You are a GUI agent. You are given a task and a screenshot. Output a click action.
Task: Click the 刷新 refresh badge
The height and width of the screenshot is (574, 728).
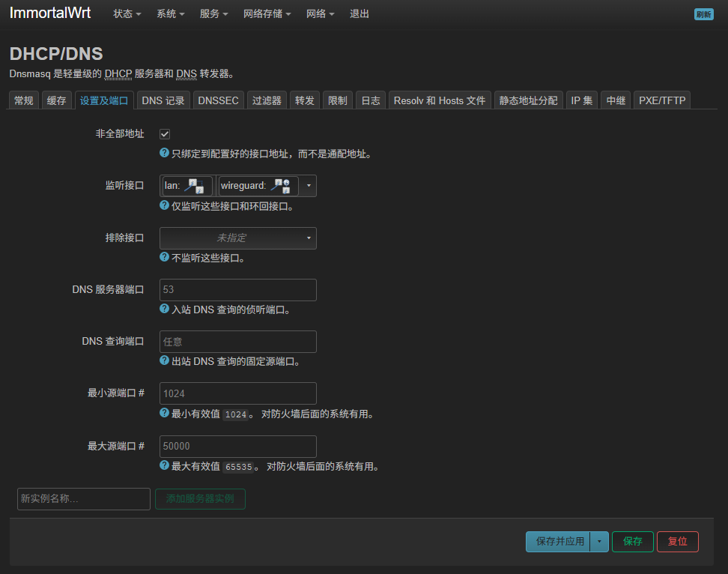(703, 14)
